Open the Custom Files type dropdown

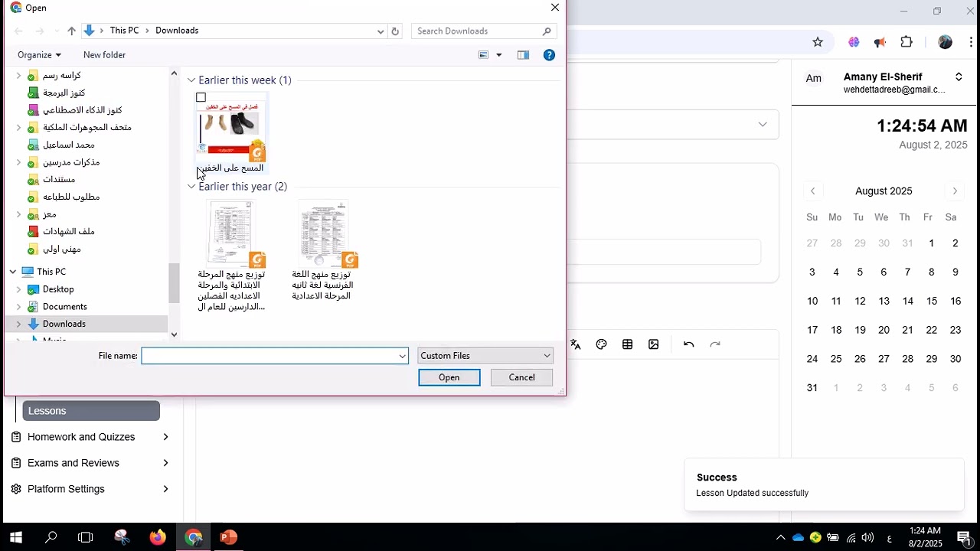[x=485, y=356]
